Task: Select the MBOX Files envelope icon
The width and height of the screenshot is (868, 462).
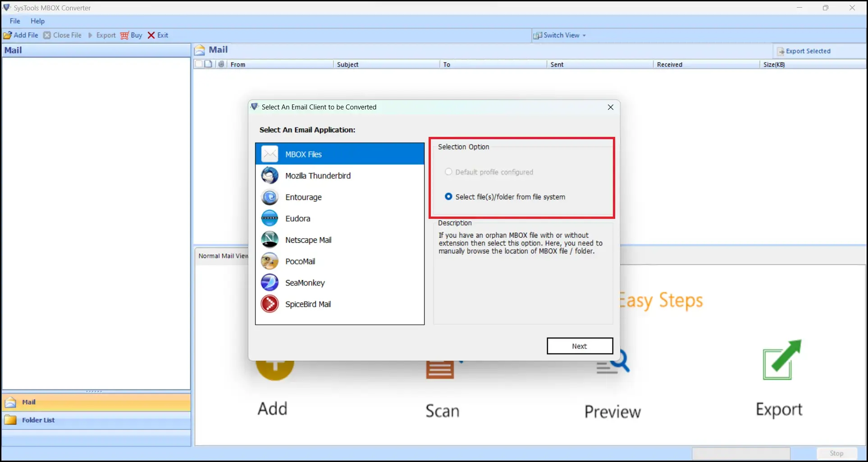Action: coord(270,154)
